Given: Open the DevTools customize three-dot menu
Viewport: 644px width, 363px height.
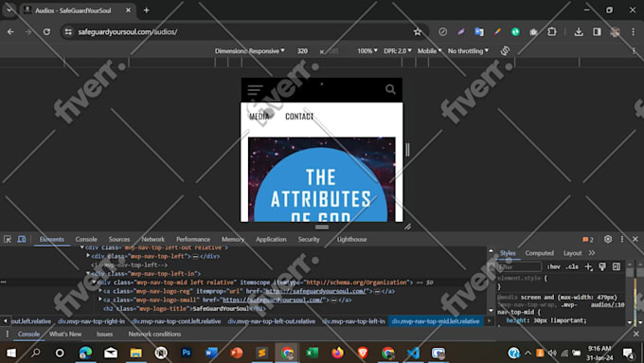Looking at the screenshot, I should click(x=622, y=239).
